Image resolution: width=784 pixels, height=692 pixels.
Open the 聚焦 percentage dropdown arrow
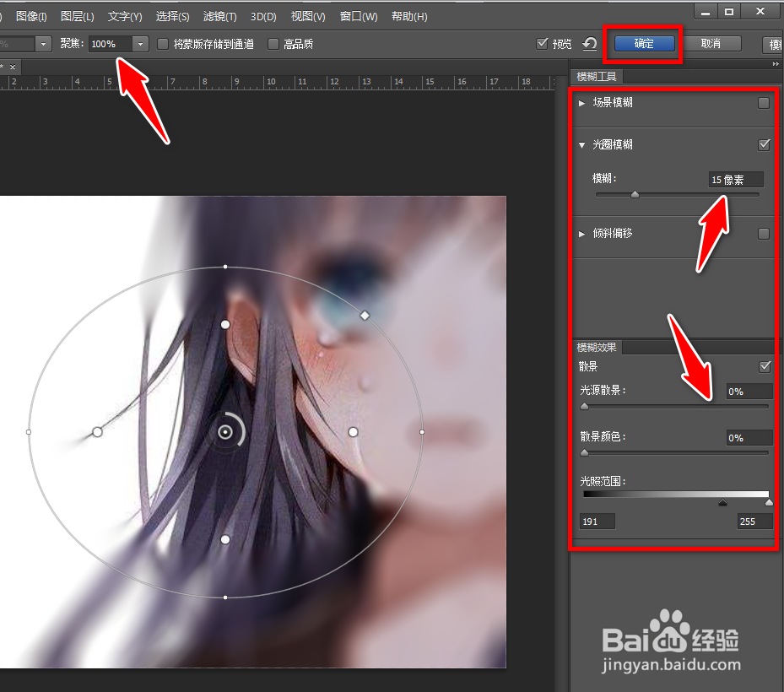pyautogui.click(x=140, y=44)
